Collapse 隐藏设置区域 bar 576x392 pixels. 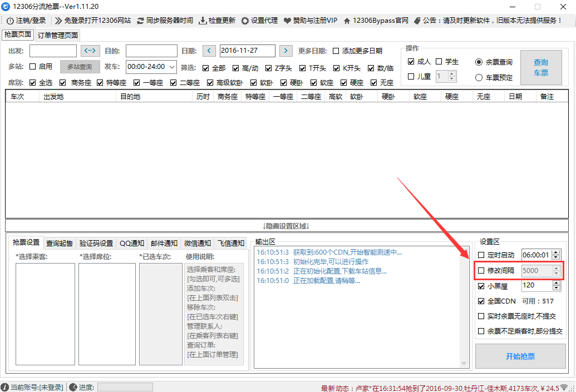click(x=287, y=226)
